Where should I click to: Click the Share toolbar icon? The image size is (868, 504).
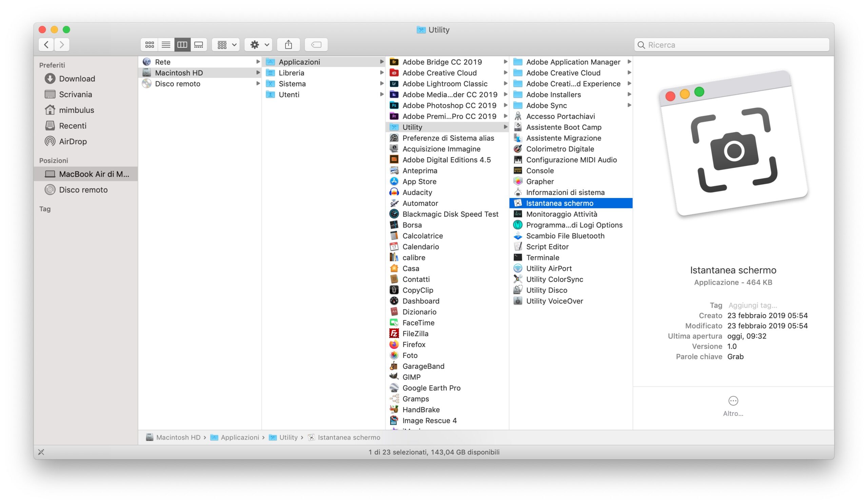(x=289, y=45)
